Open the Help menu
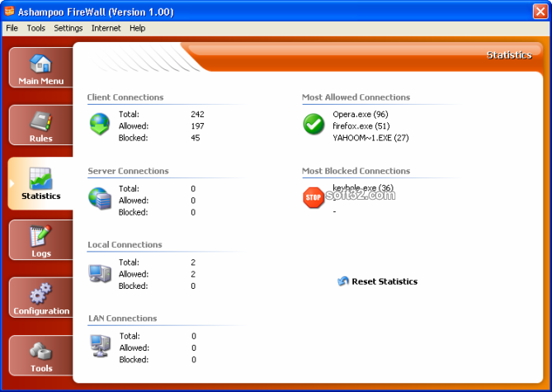 click(x=137, y=28)
